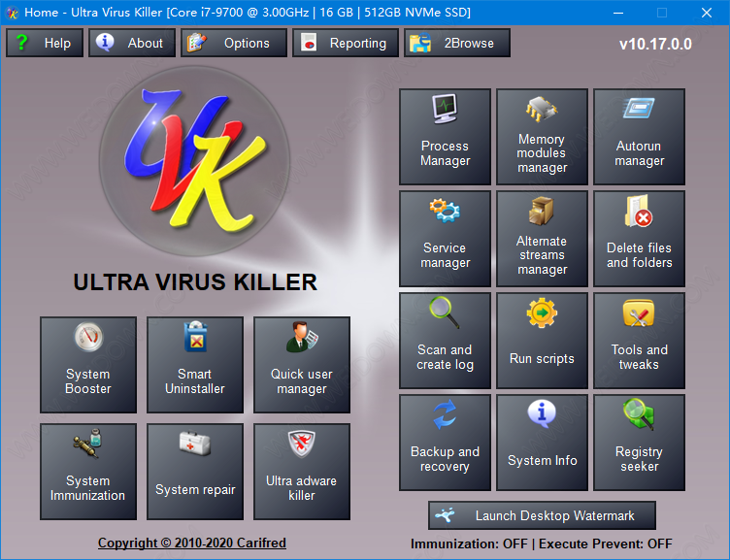
Task: Choose Delete files and folders
Action: pos(639,239)
